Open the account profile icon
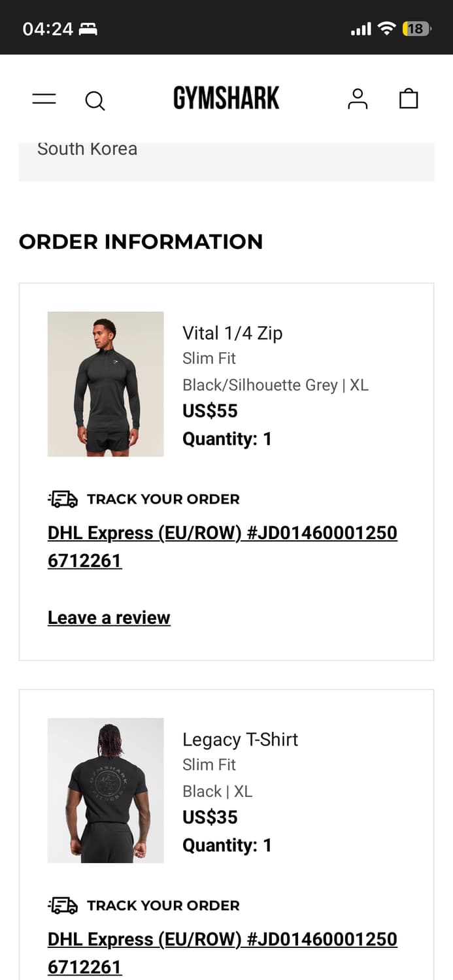Screen dimensions: 453x980 click(358, 99)
